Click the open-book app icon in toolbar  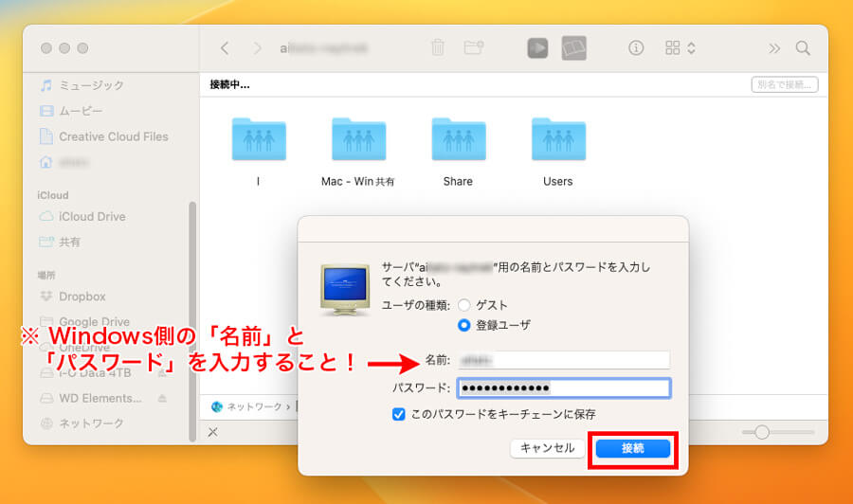pos(574,48)
